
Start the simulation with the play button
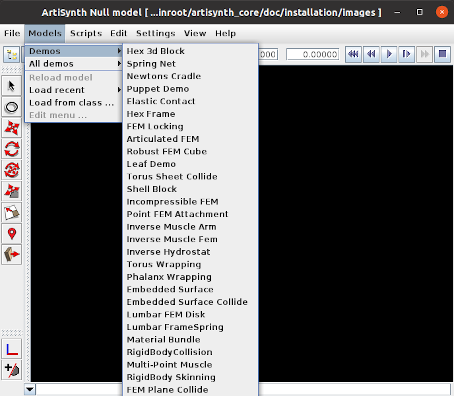click(389, 54)
